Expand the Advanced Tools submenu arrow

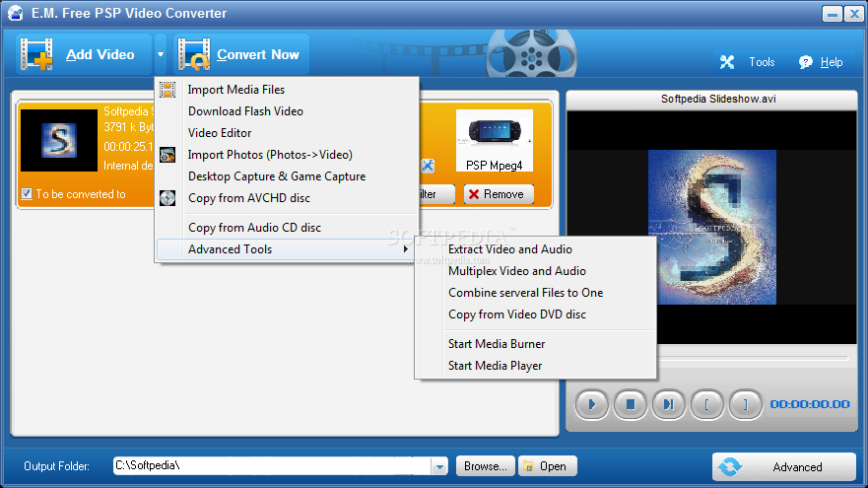click(406, 249)
